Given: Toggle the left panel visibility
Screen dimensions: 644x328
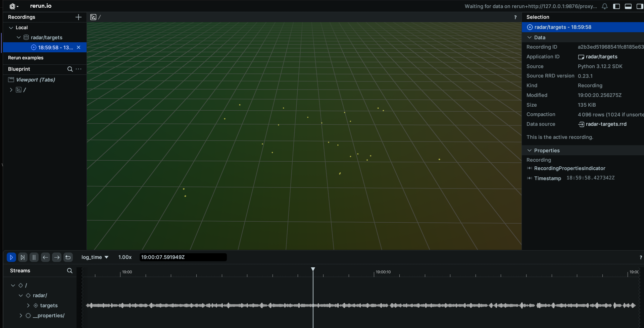Looking at the screenshot, I should coord(616,6).
